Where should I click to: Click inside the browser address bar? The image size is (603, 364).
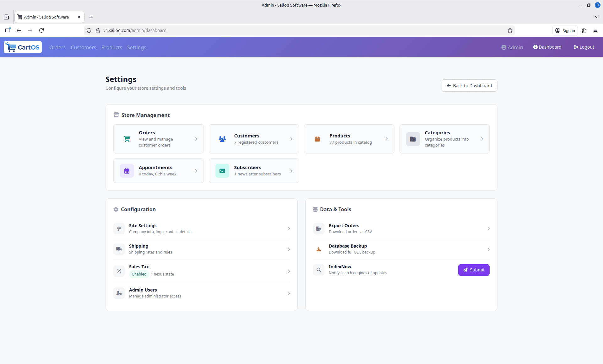coord(220,30)
